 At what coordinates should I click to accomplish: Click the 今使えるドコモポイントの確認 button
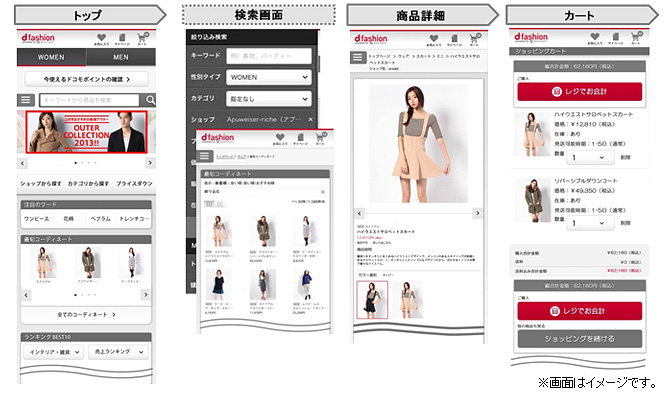point(87,79)
